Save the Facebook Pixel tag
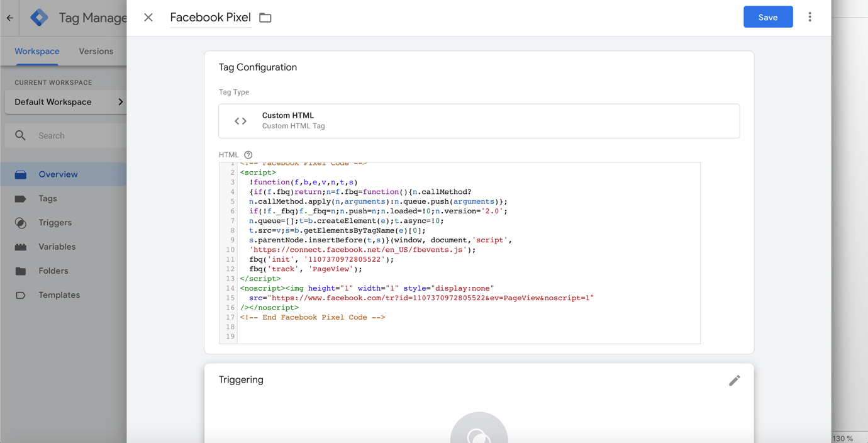The image size is (868, 443). (x=768, y=17)
